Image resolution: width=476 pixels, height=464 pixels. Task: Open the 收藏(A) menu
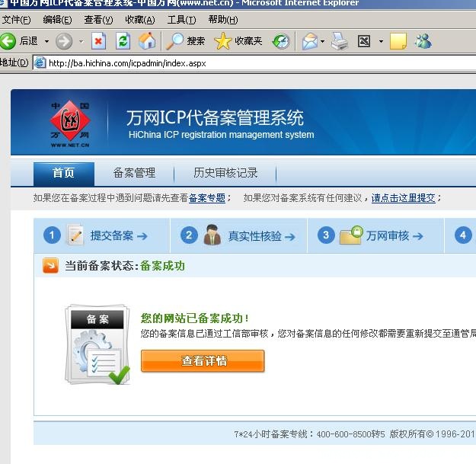[140, 20]
